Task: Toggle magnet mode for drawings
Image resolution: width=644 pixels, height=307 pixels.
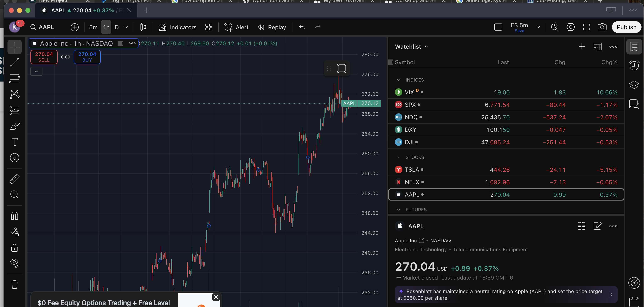Action: coord(15,216)
